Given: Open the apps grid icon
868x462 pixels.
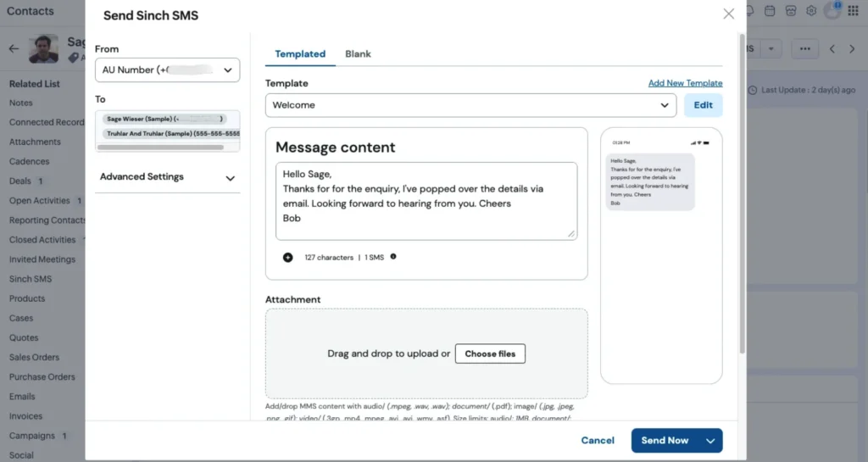Looking at the screenshot, I should point(853,10).
